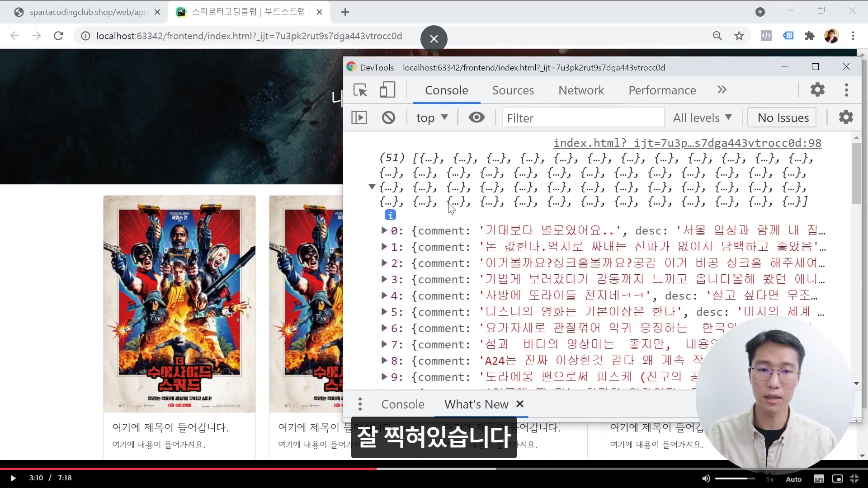
Task: Open the tab search dropdown circle
Action: click(x=760, y=12)
